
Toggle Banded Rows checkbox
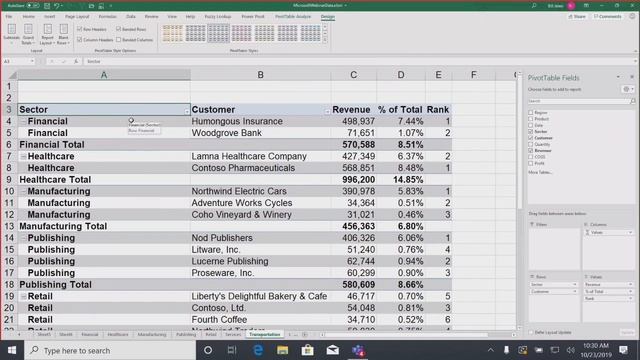pos(119,29)
